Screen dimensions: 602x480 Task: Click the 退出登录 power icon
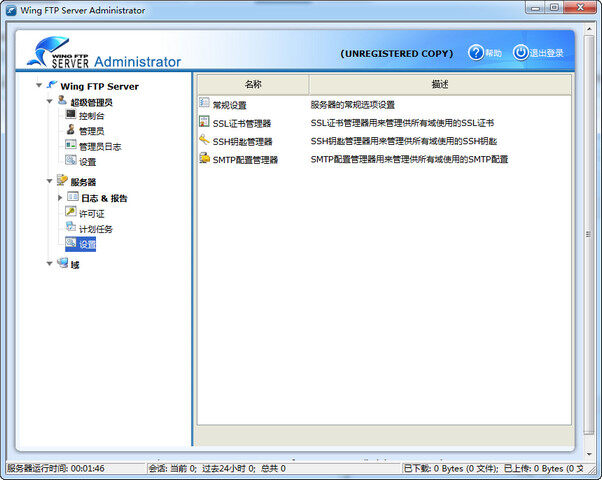tap(521, 53)
